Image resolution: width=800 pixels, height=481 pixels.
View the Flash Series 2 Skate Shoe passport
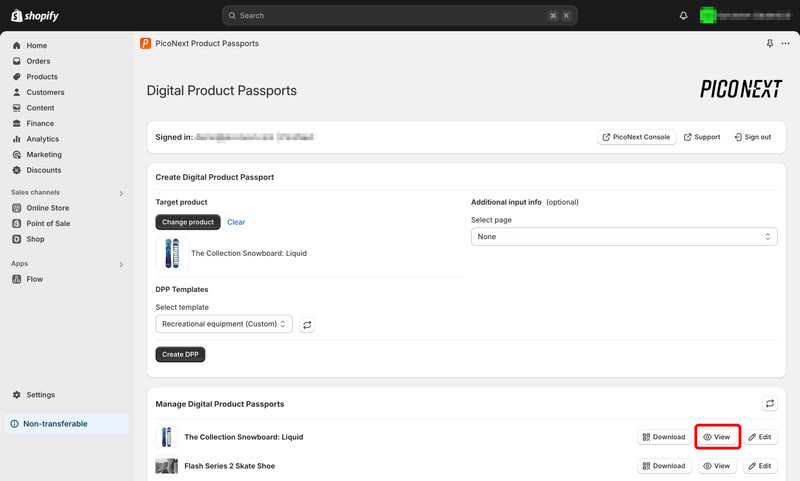[x=716, y=466]
